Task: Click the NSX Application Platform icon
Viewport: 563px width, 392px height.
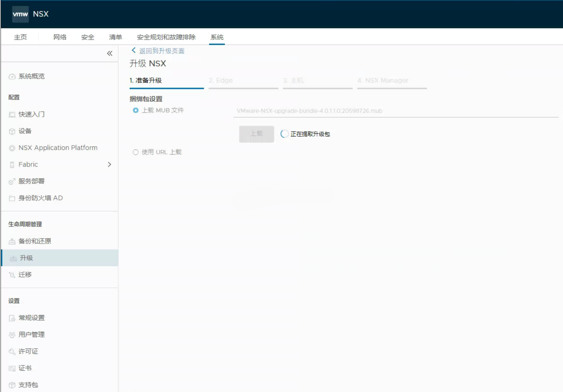Action: pyautogui.click(x=12, y=148)
